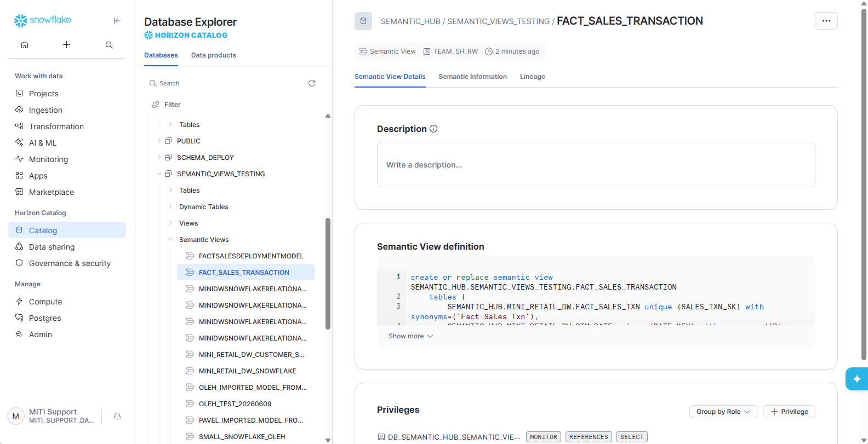The height and width of the screenshot is (444, 868).
Task: Click the Snowflake logo
Action: click(43, 20)
